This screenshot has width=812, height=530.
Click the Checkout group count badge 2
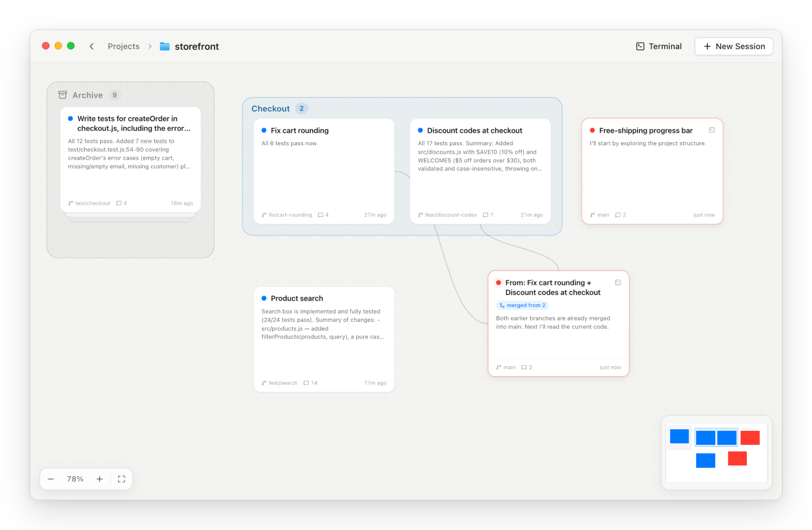click(301, 109)
